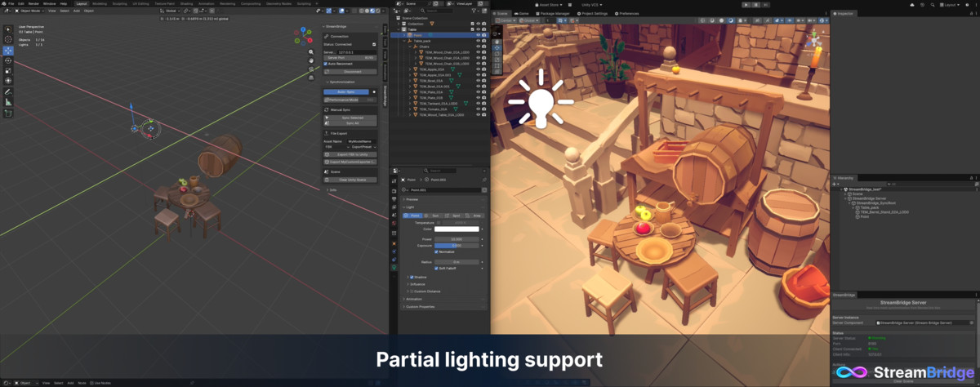This screenshot has height=387, width=980.
Task: Select the Cursor tool in Blender's toolbar
Action: (8, 40)
